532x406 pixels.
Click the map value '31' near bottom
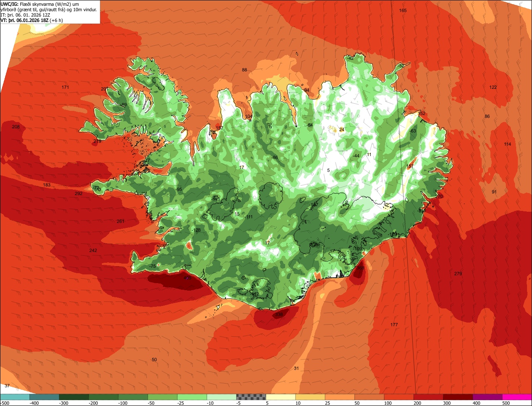click(296, 368)
